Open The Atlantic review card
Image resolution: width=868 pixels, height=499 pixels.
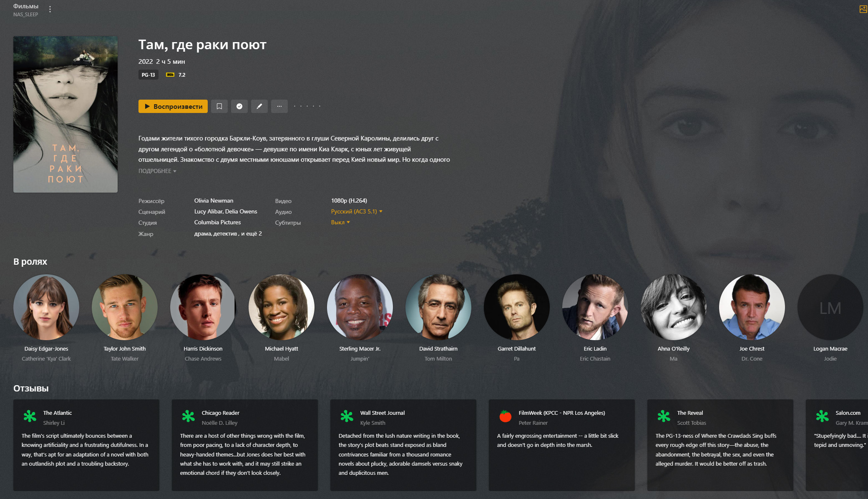86,445
